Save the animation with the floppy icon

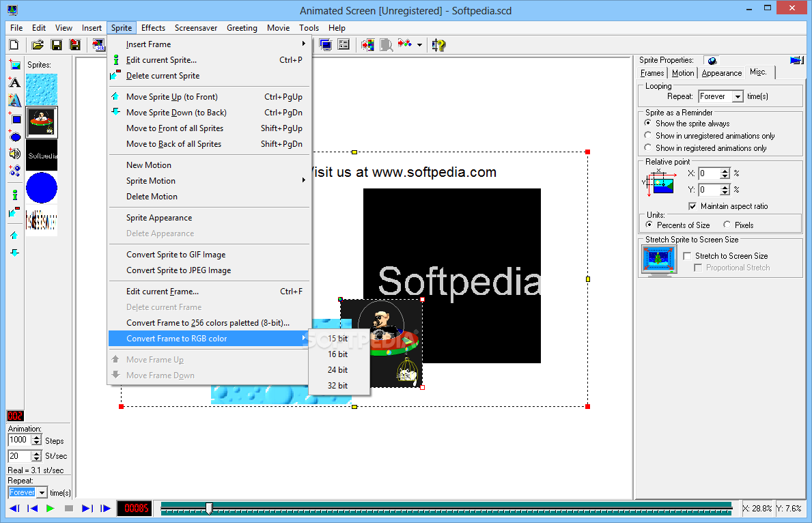[x=57, y=45]
